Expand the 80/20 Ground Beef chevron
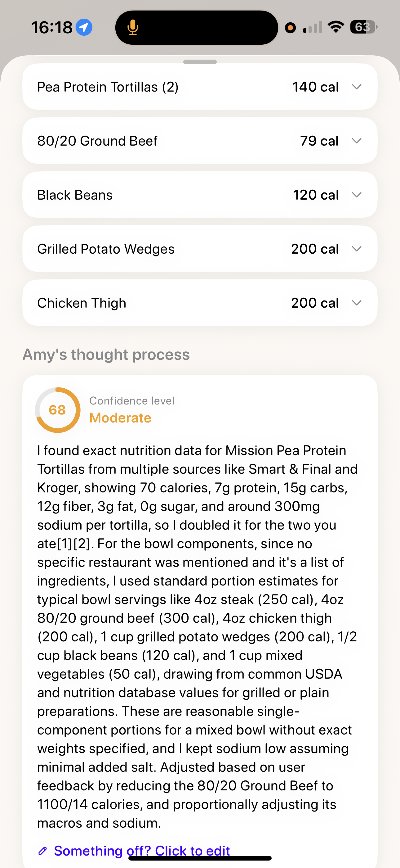 coord(357,141)
